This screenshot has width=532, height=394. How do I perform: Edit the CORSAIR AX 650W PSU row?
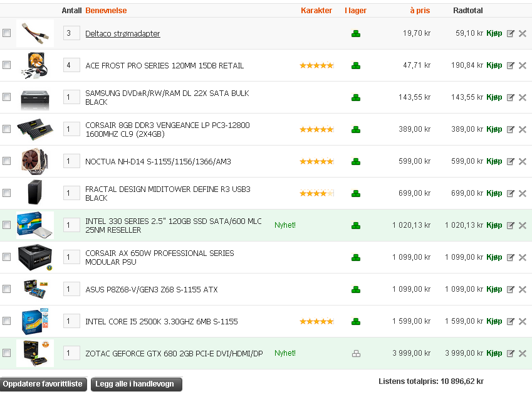coord(510,257)
